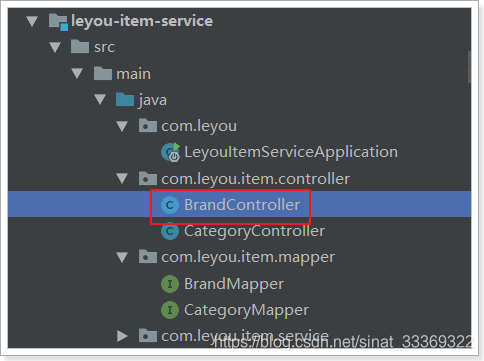Click the project tree vertical scrollbar thumb
484x361 pixels.
point(469,67)
